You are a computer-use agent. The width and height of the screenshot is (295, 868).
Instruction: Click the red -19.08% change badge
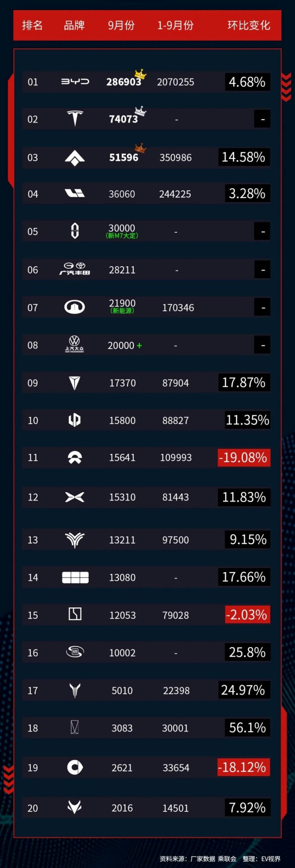244,457
